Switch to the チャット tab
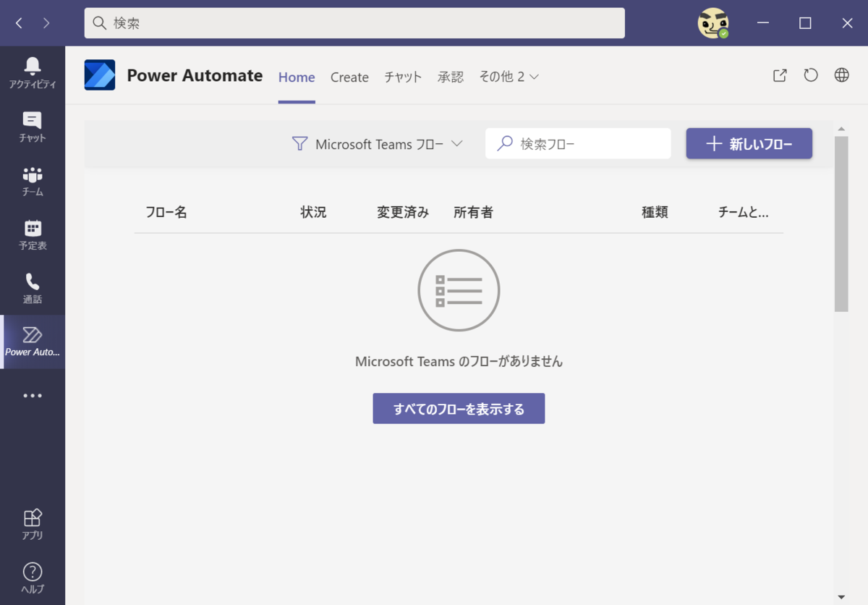This screenshot has height=605, width=868. coord(403,77)
